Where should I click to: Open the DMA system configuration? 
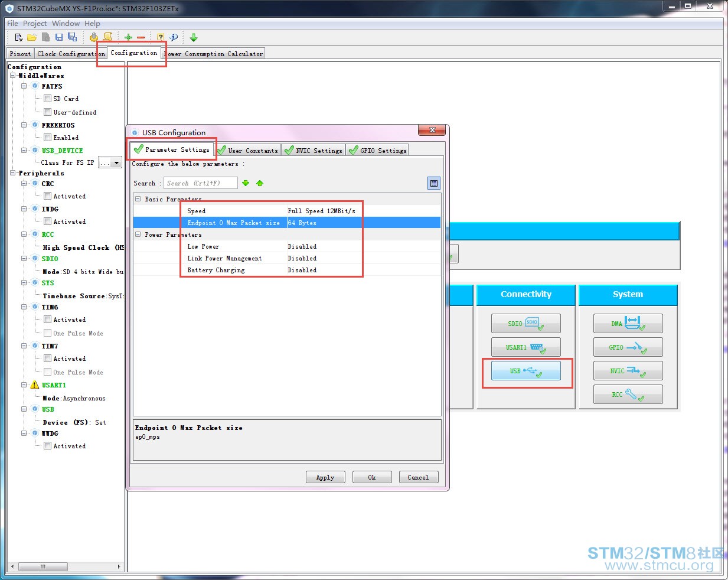[628, 324]
